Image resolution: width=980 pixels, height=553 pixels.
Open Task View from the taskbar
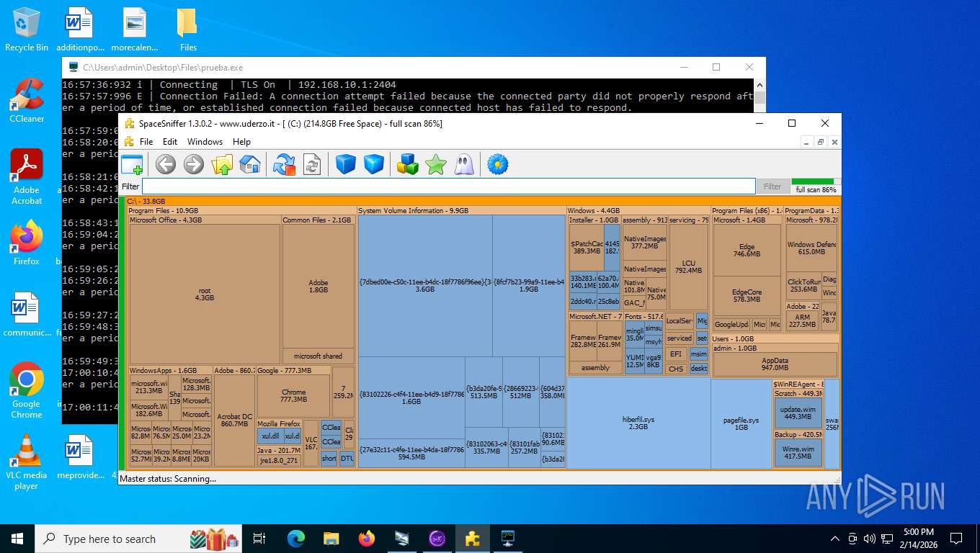point(260,539)
